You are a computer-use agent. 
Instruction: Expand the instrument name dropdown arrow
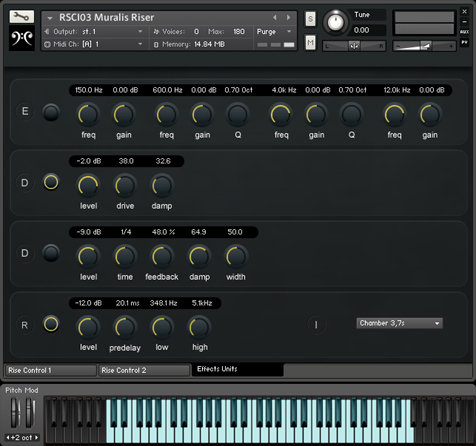[x=50, y=18]
